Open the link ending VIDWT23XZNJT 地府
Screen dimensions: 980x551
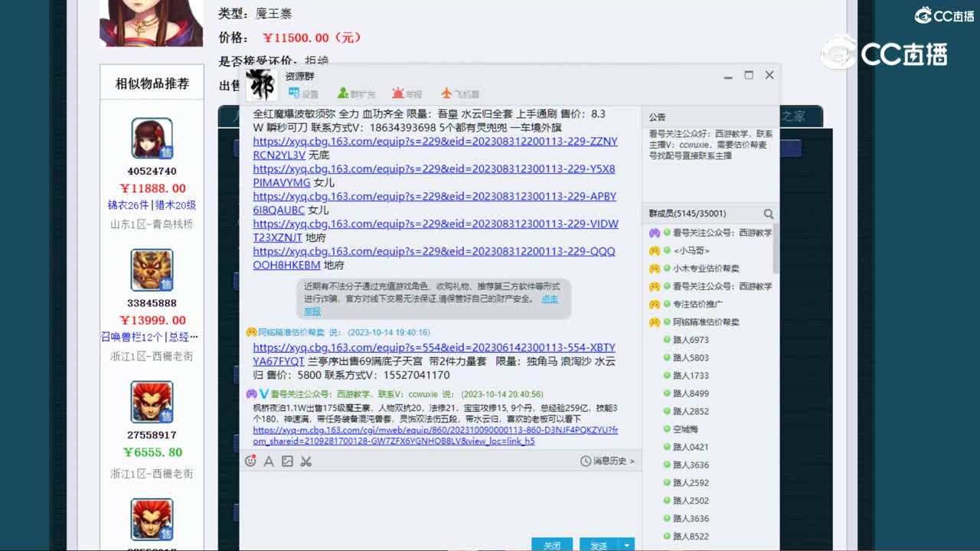[436, 231]
